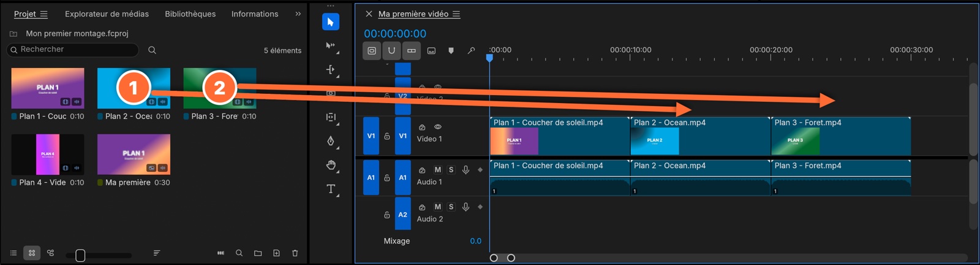Toggle snap in timeline
This screenshot has height=265, width=980.
coord(391,51)
